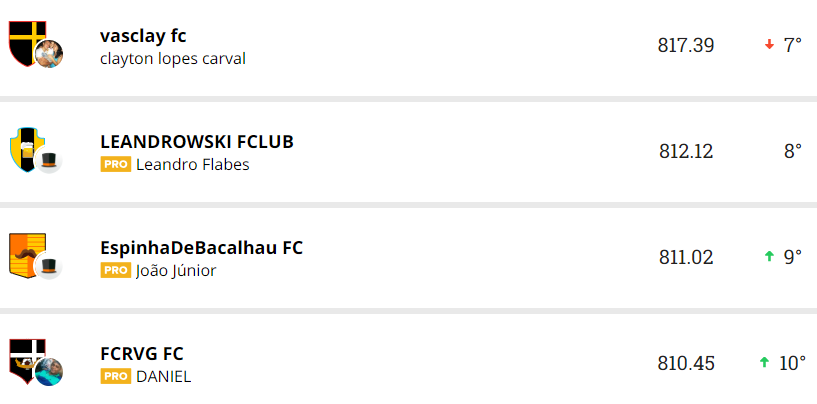817x404 pixels.
Task: Open the EspinhaDeBacalhau FC team name
Action: [201, 247]
